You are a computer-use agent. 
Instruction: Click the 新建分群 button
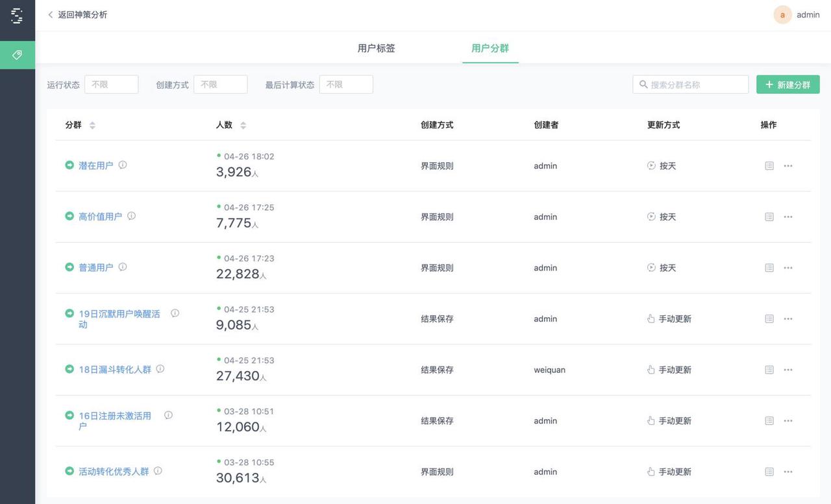tap(788, 84)
